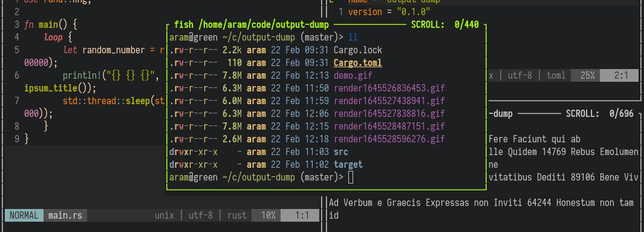The image size is (644, 232).
Task: Click the toml filetype label
Action: (x=556, y=76)
